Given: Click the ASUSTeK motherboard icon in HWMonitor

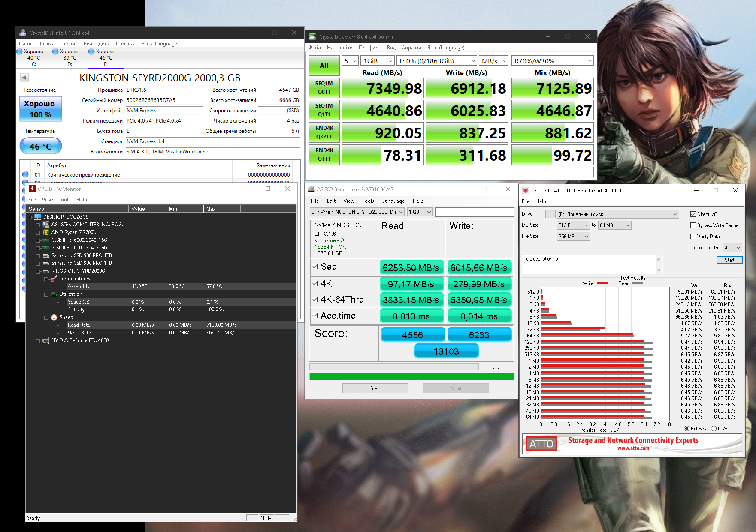Looking at the screenshot, I should point(46,225).
